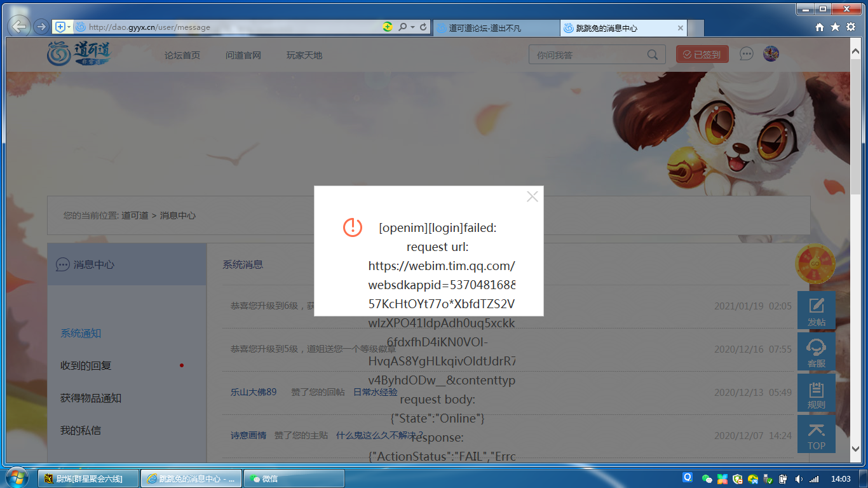
Task: Open user link 乐山大佛89
Action: [254, 392]
